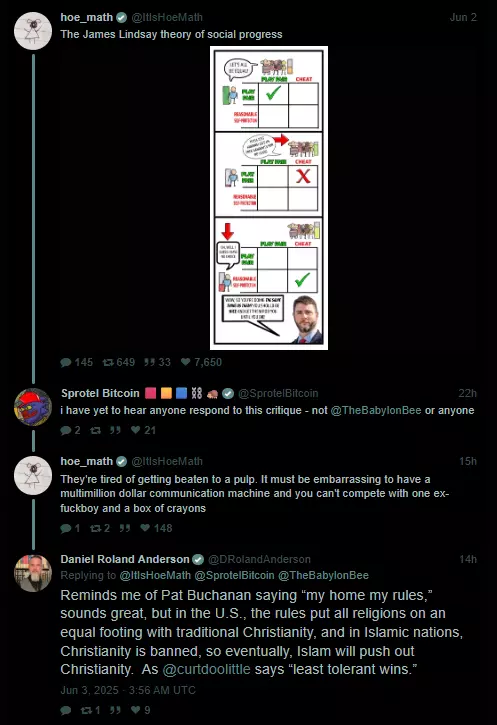View Sprotel Bitcoin's profile avatar

pyautogui.click(x=33, y=407)
